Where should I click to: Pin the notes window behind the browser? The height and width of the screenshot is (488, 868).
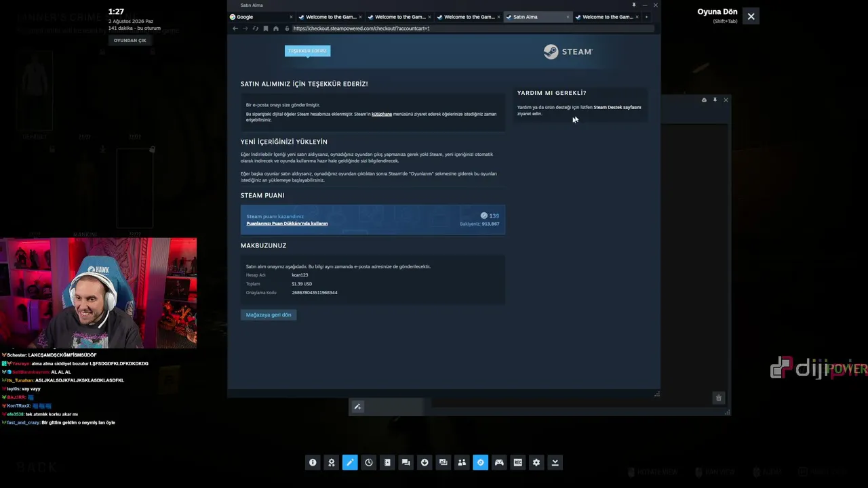point(715,100)
